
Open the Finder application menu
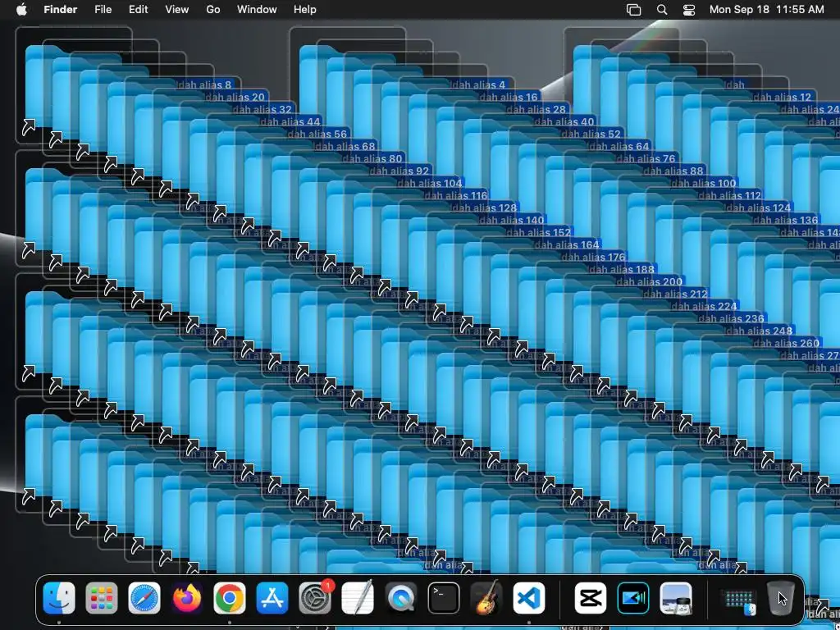(60, 10)
